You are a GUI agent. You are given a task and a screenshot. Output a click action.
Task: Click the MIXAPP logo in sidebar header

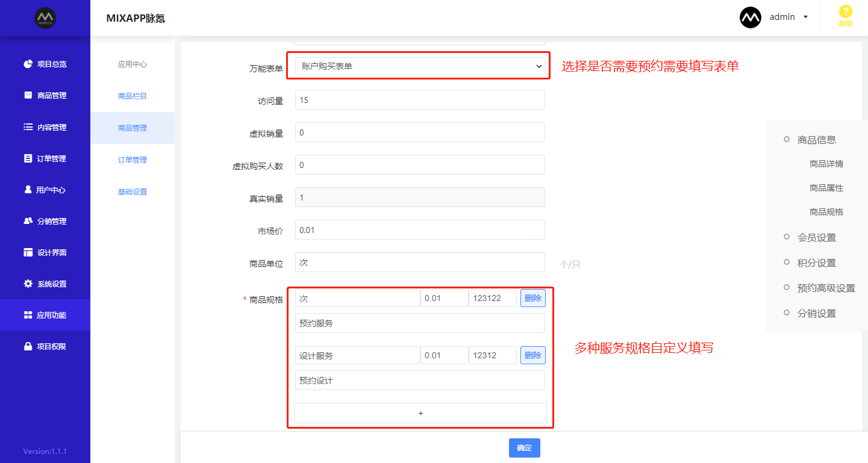(45, 18)
